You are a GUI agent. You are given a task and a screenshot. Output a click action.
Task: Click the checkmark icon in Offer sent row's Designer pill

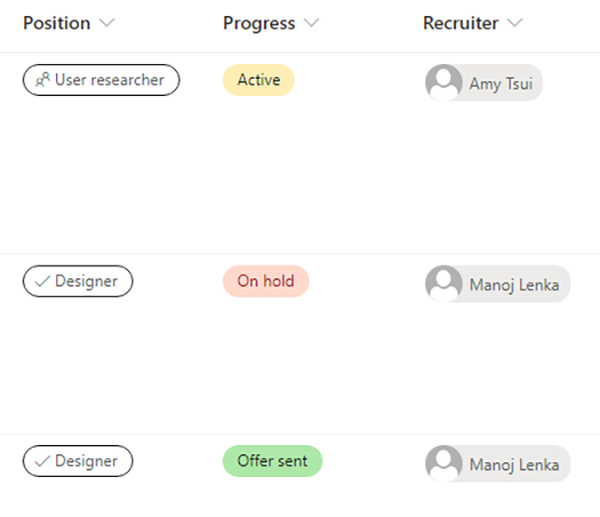click(x=42, y=461)
